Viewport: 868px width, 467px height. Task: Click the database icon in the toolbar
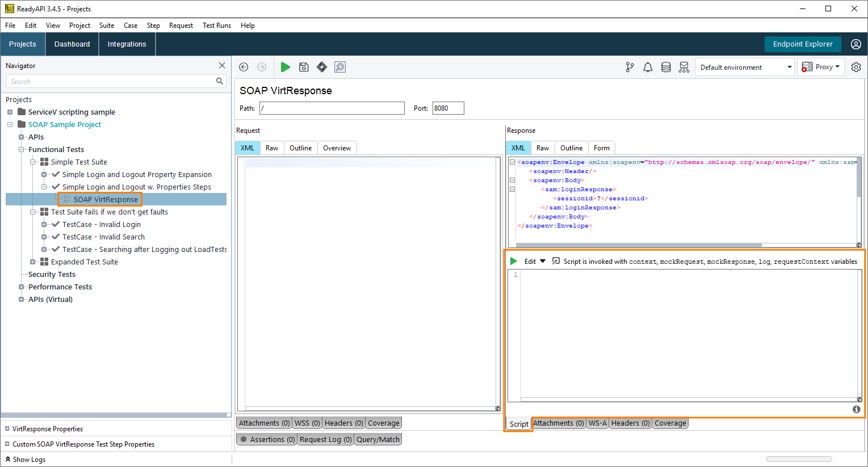(x=665, y=66)
